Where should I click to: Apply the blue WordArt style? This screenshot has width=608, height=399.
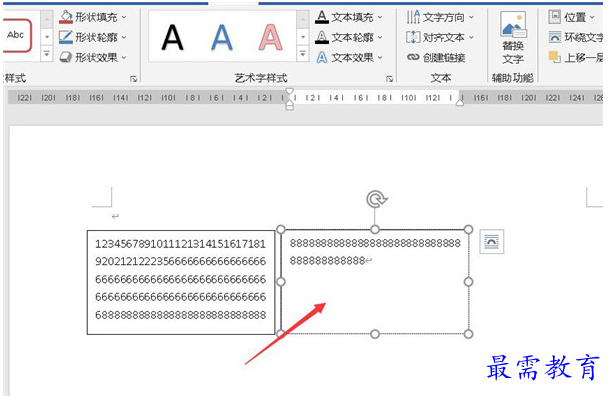click(221, 37)
